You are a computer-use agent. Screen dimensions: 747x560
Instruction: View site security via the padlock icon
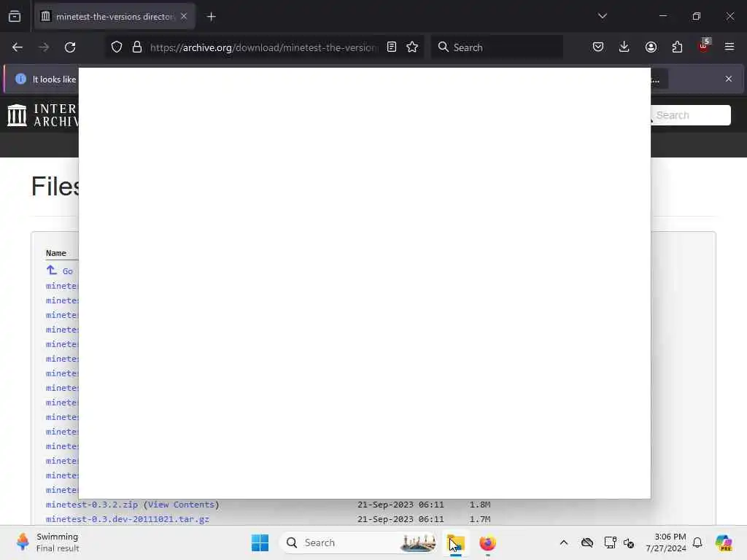pyautogui.click(x=137, y=47)
